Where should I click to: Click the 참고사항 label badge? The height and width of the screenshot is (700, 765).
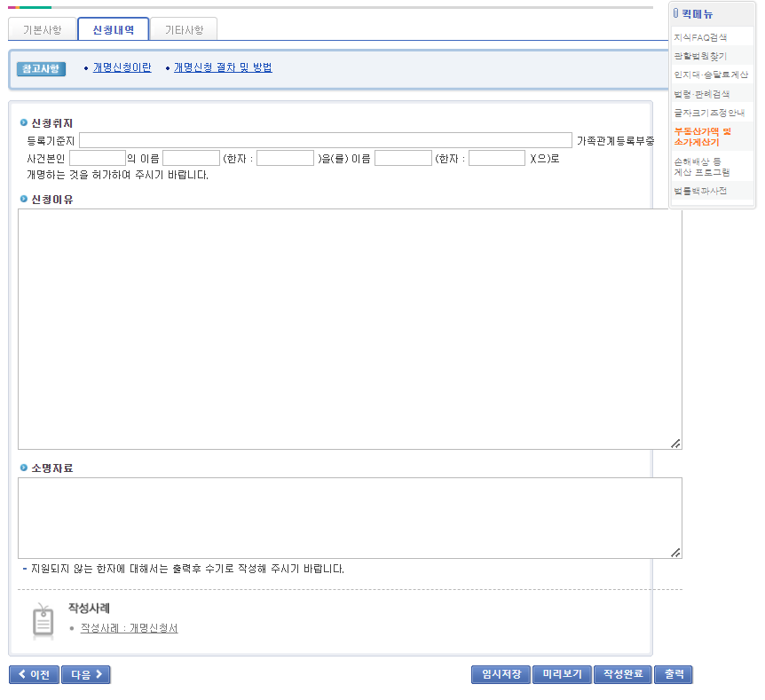[41, 69]
